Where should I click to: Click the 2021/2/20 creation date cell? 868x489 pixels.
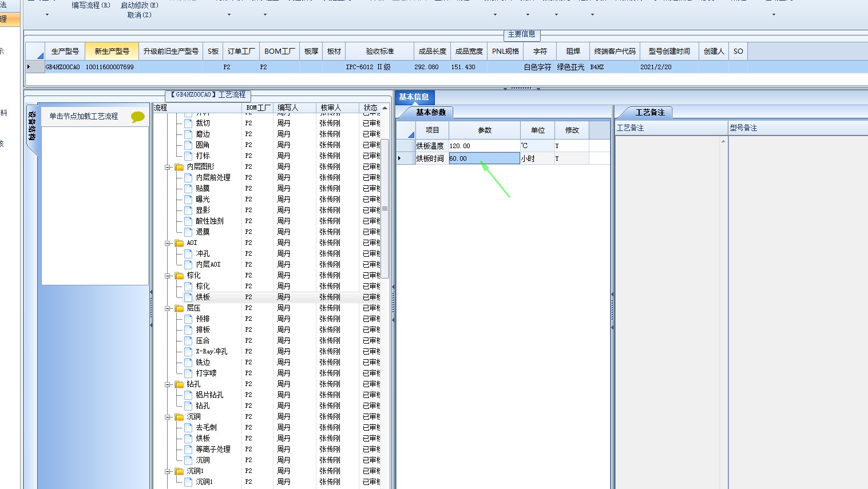pos(668,67)
